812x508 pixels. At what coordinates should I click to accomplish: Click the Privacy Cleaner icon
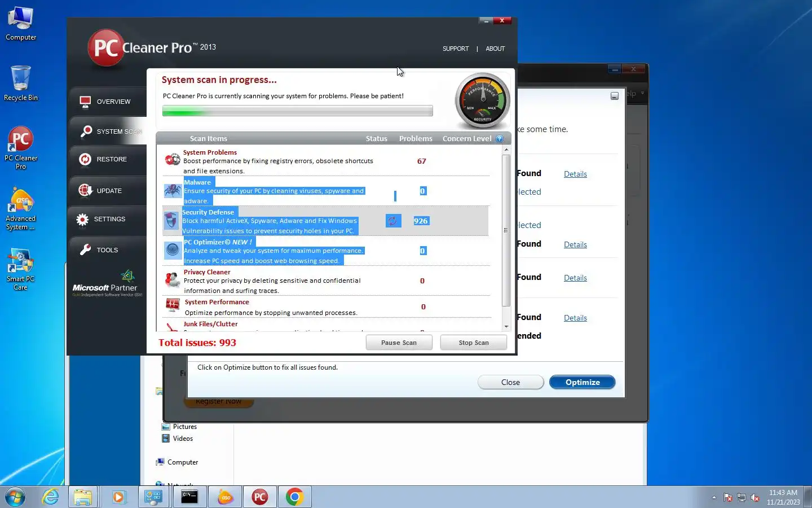click(172, 279)
